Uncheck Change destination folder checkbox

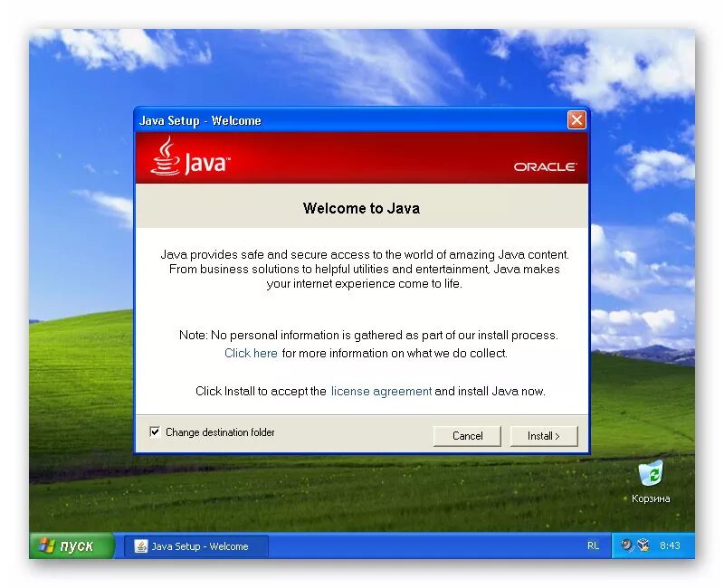tap(155, 432)
